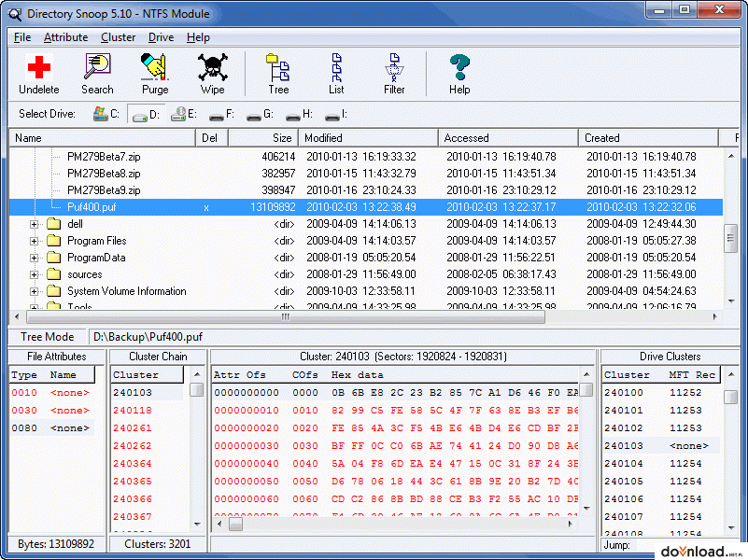Select attribute type 0010 row
Screen dimensions: 748x560
pos(51,393)
